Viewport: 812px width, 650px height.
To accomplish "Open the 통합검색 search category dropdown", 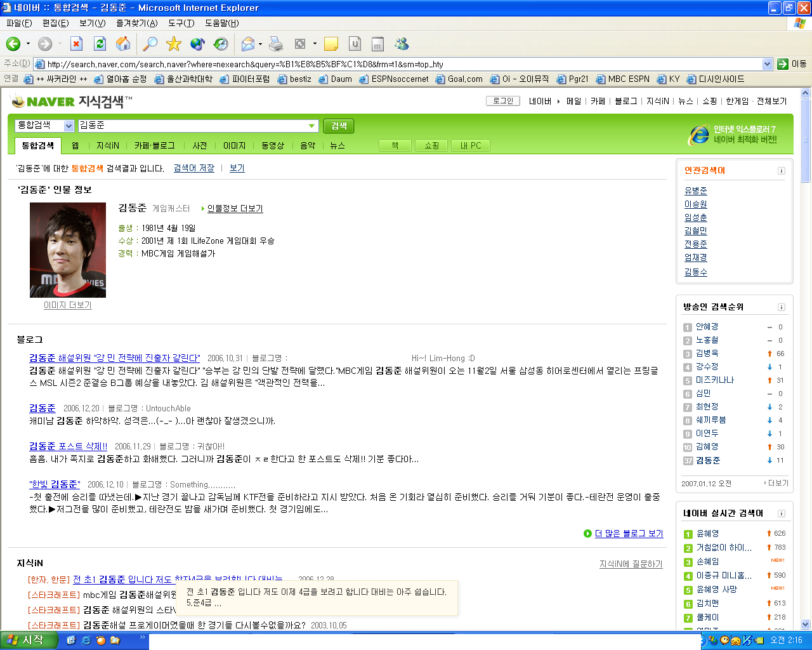I will [69, 126].
